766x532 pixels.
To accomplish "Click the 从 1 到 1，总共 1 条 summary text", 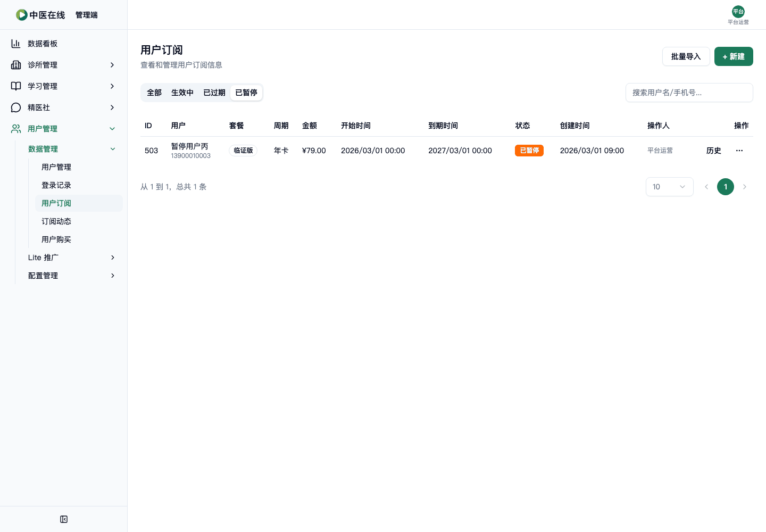I will [x=173, y=187].
